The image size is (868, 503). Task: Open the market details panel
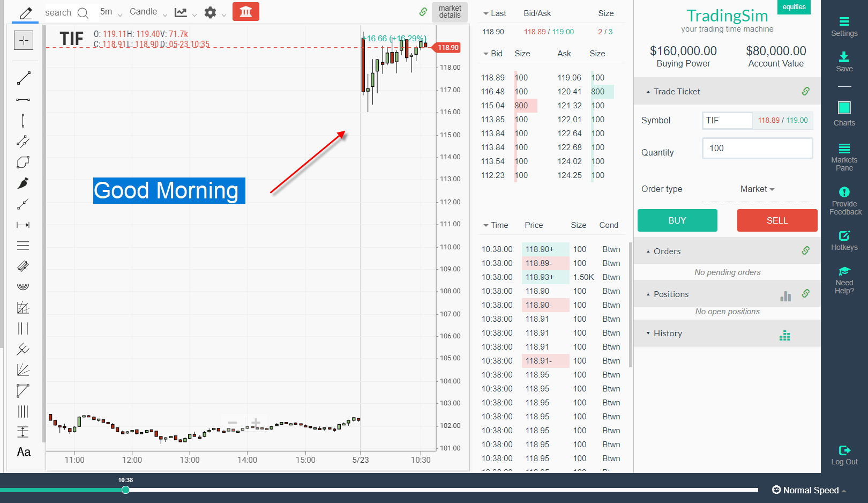click(x=450, y=12)
